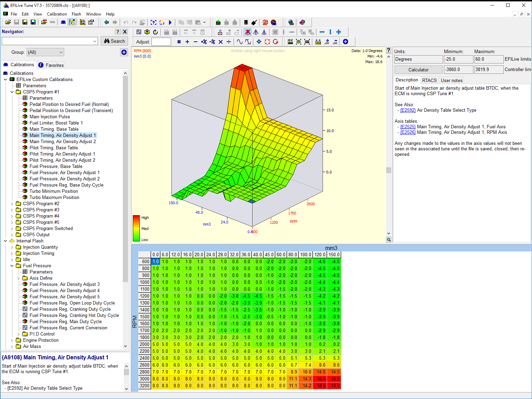Open the purple help book icon

point(302,22)
